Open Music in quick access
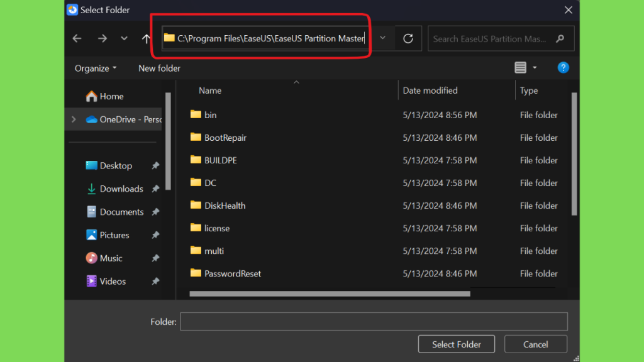This screenshot has height=362, width=644. tap(104, 258)
